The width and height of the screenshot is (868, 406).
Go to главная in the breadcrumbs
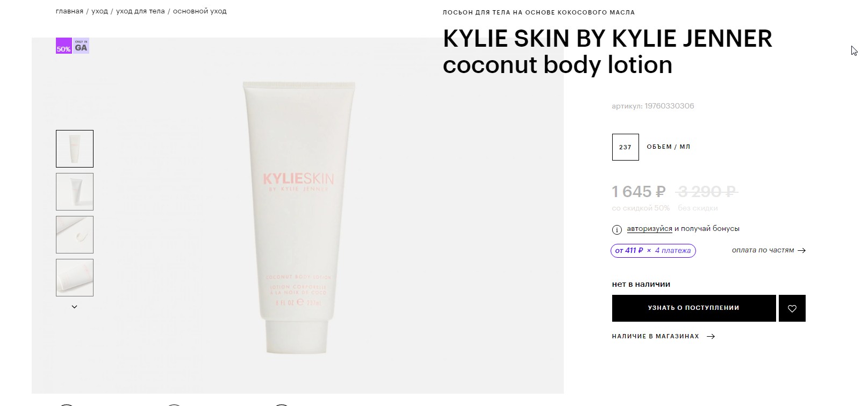click(69, 11)
